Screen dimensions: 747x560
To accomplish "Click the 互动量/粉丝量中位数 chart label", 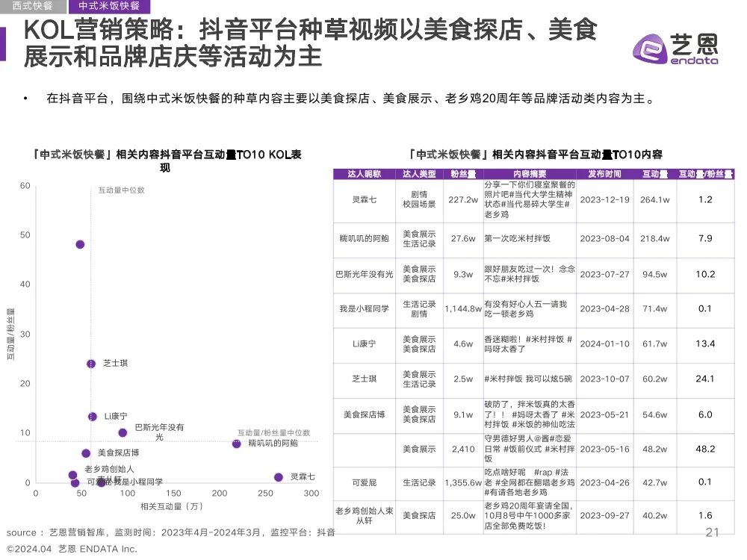I will [x=273, y=433].
